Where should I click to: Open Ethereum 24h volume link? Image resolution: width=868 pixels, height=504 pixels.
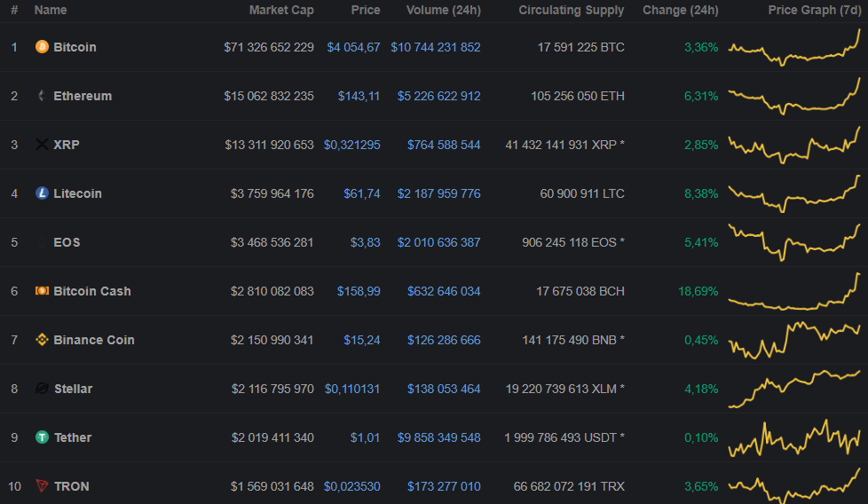point(435,96)
